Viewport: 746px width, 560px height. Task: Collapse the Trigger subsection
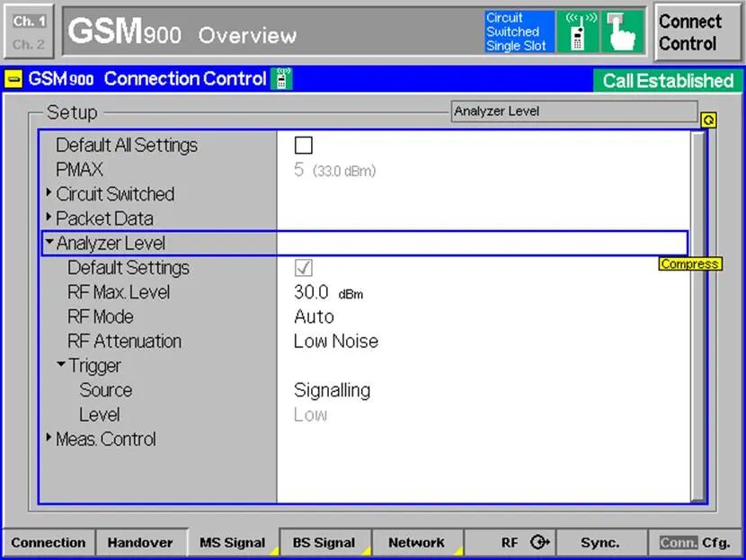tap(61, 364)
